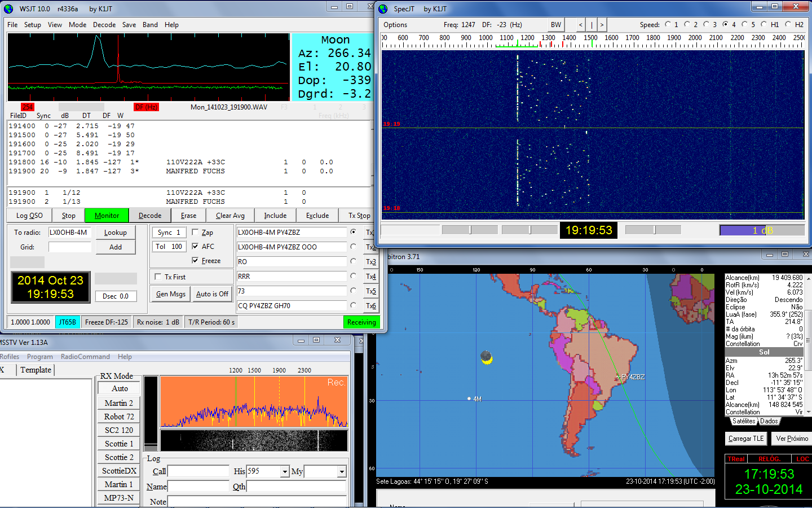Select Auto RX mode in MMSSTV
Screen dimensions: 812x508
coord(120,388)
